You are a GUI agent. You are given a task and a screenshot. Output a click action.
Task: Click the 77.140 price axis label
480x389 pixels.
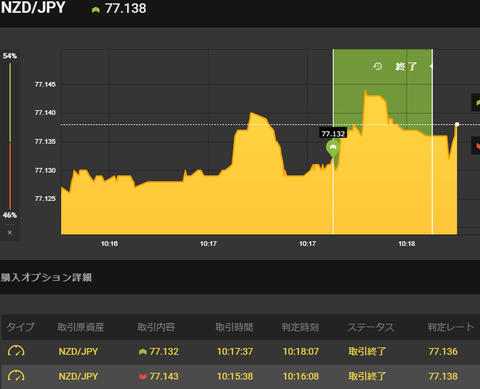[45, 113]
